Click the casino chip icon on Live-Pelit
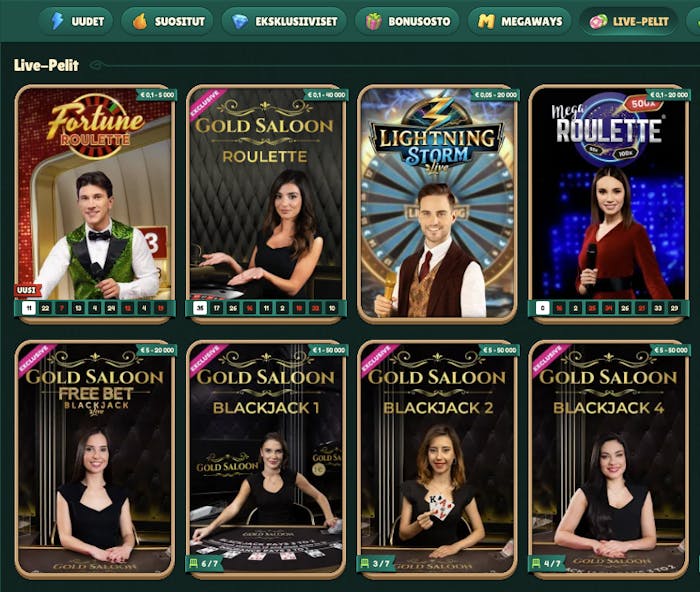Image resolution: width=700 pixels, height=592 pixels. (x=598, y=21)
